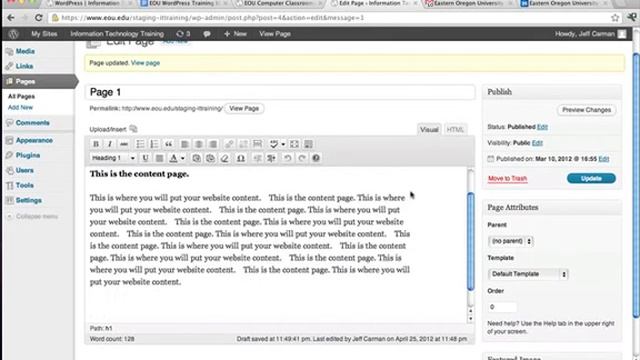Insert an unordered bullet list
640x360 pixels.
click(x=140, y=144)
